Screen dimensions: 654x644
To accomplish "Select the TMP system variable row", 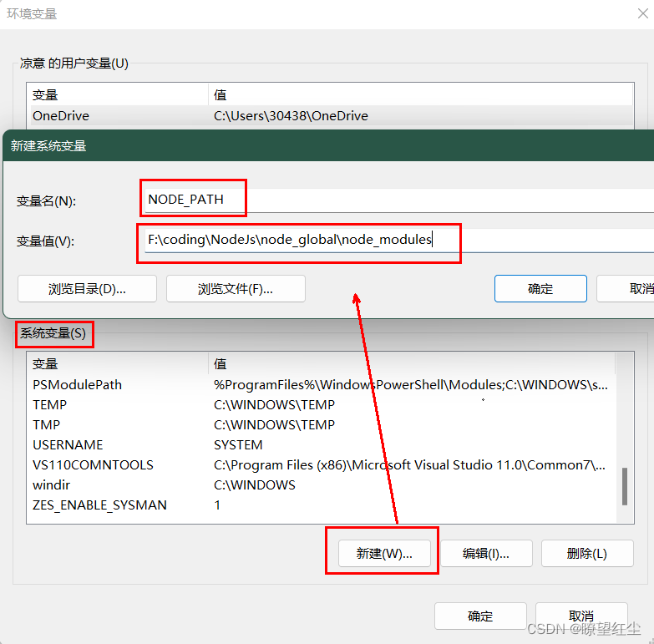I will (322, 424).
